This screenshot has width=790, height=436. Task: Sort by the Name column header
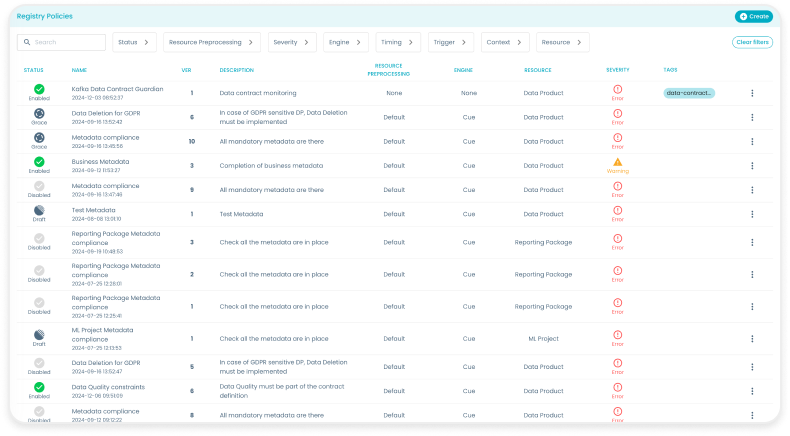(x=79, y=70)
